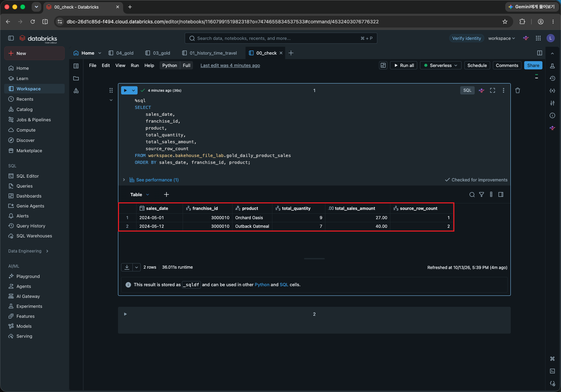561x392 pixels.
Task: Open Last edit was 4 minutes ago link
Action: (x=230, y=65)
